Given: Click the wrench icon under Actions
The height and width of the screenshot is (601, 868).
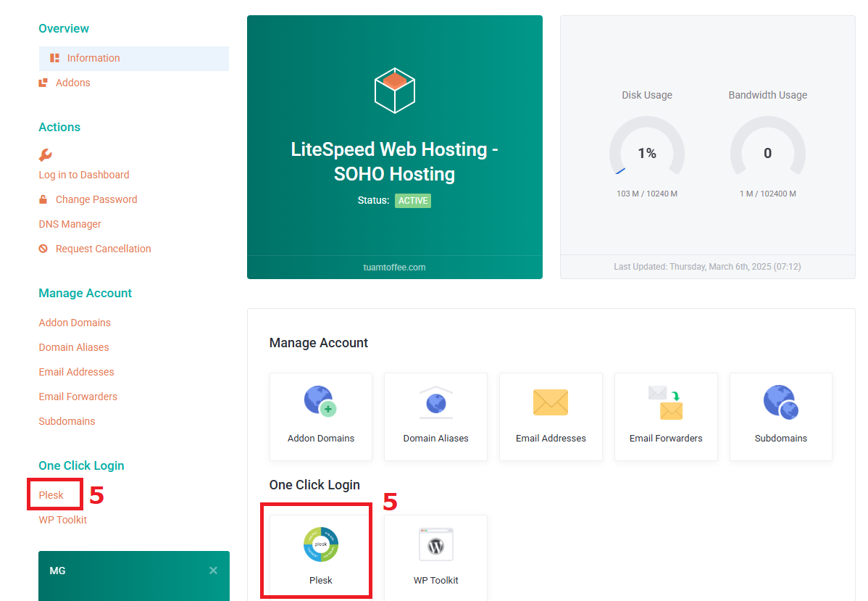Looking at the screenshot, I should [46, 155].
